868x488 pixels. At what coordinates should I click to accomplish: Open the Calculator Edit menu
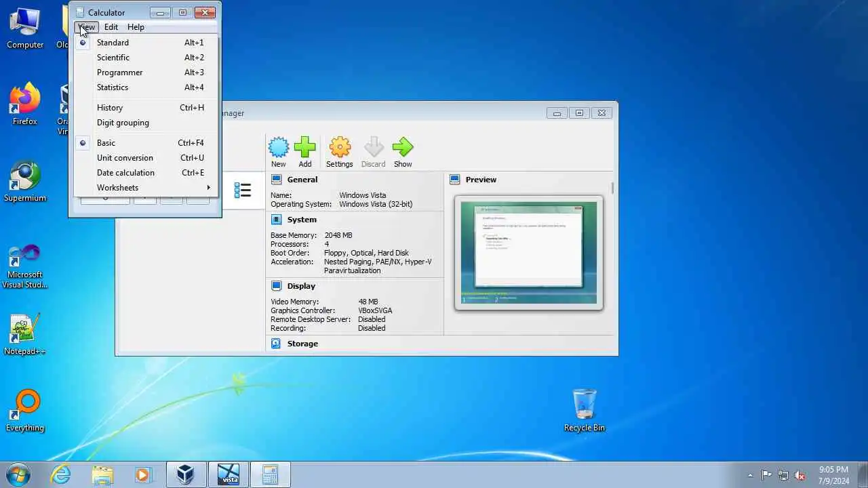click(111, 27)
